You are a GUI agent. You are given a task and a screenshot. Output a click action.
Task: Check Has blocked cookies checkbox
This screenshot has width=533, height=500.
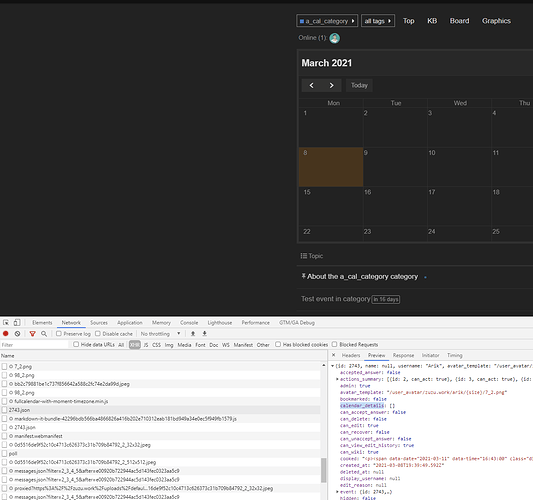click(x=278, y=344)
